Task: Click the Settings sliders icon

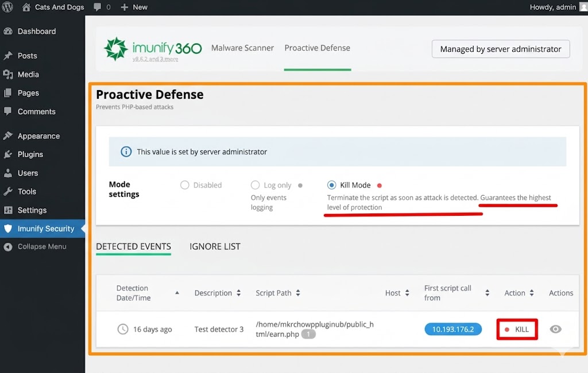Action: click(x=8, y=210)
